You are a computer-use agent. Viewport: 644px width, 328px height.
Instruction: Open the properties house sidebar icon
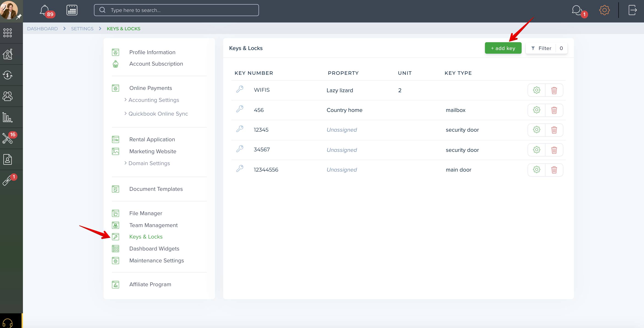(x=8, y=54)
